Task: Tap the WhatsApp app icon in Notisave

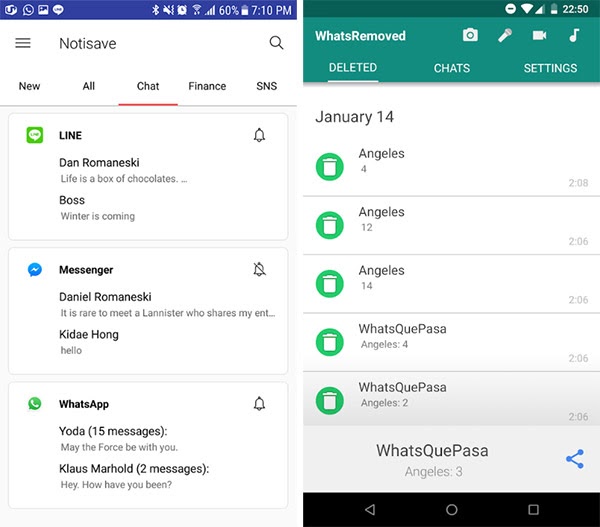Action: point(35,404)
